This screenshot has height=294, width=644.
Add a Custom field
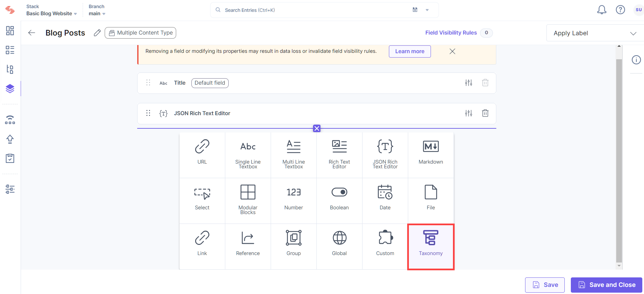click(x=385, y=247)
